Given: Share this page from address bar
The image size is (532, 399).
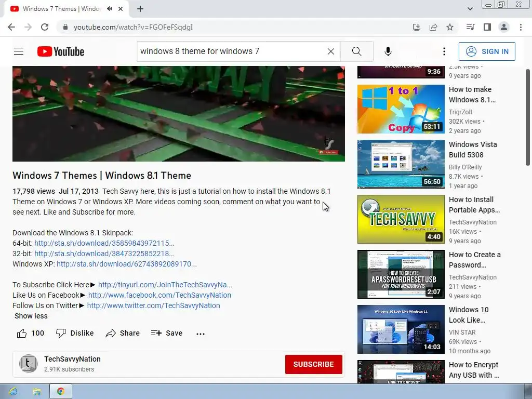Looking at the screenshot, I should (x=433, y=27).
